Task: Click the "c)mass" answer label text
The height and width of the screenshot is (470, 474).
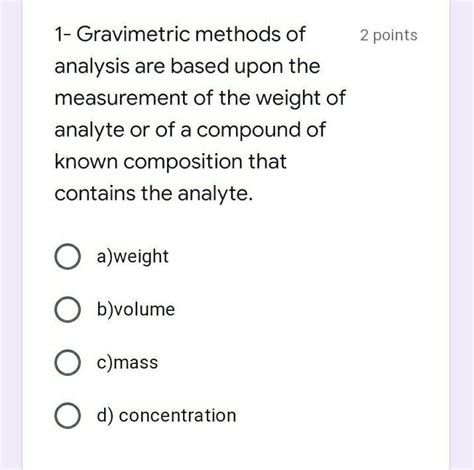Action: [127, 362]
